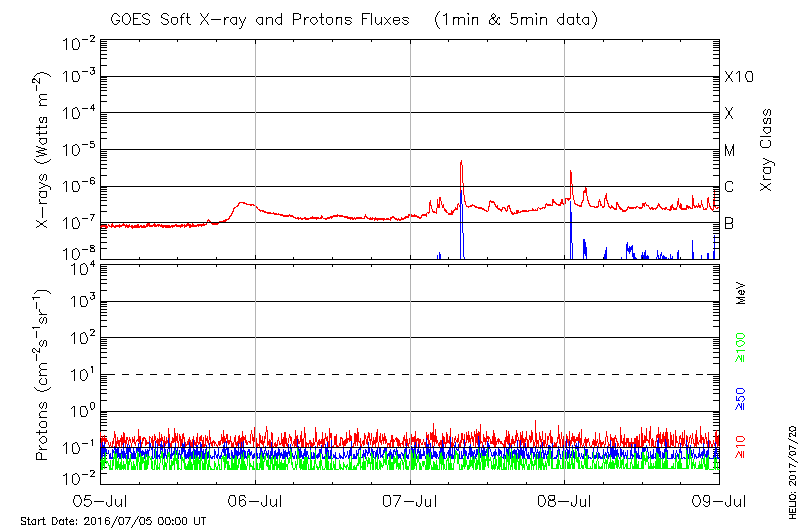
Task: Click the Start Date text at bottom left
Action: coord(113,522)
